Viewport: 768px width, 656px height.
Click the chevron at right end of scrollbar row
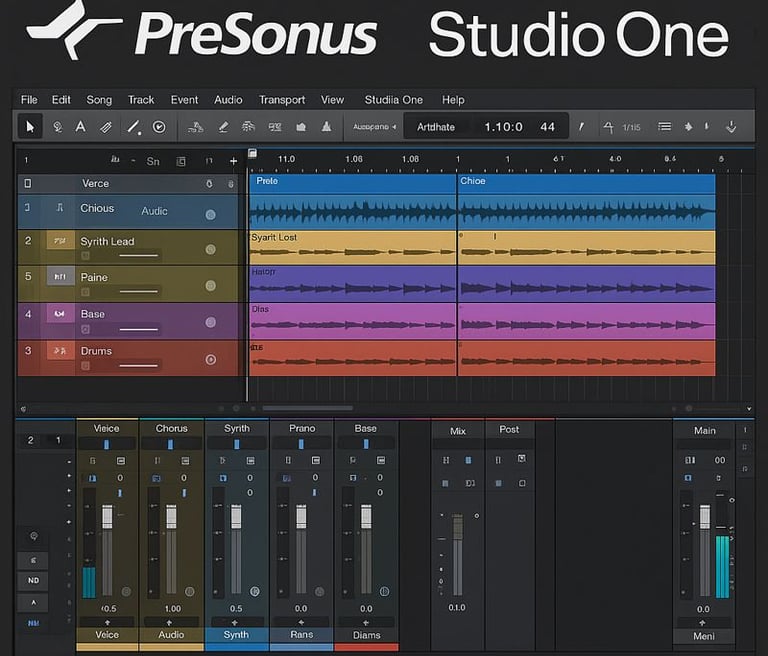749,409
